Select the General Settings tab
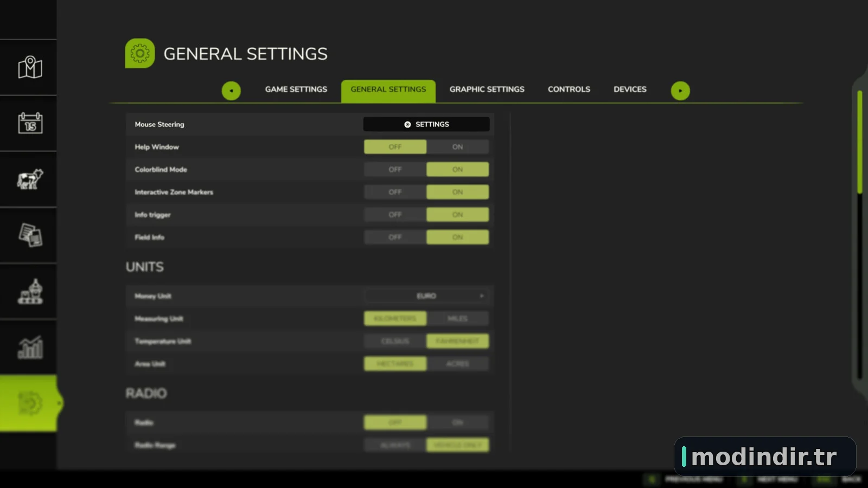The height and width of the screenshot is (488, 868). pyautogui.click(x=388, y=91)
